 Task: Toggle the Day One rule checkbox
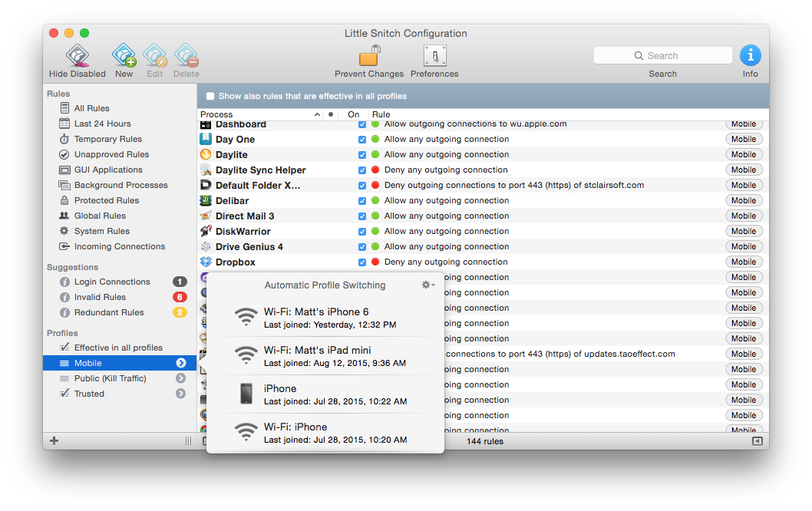pos(362,140)
